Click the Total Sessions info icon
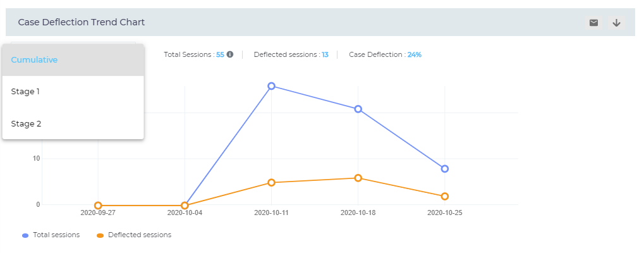Screen dimensions: 644x253 tap(230, 54)
